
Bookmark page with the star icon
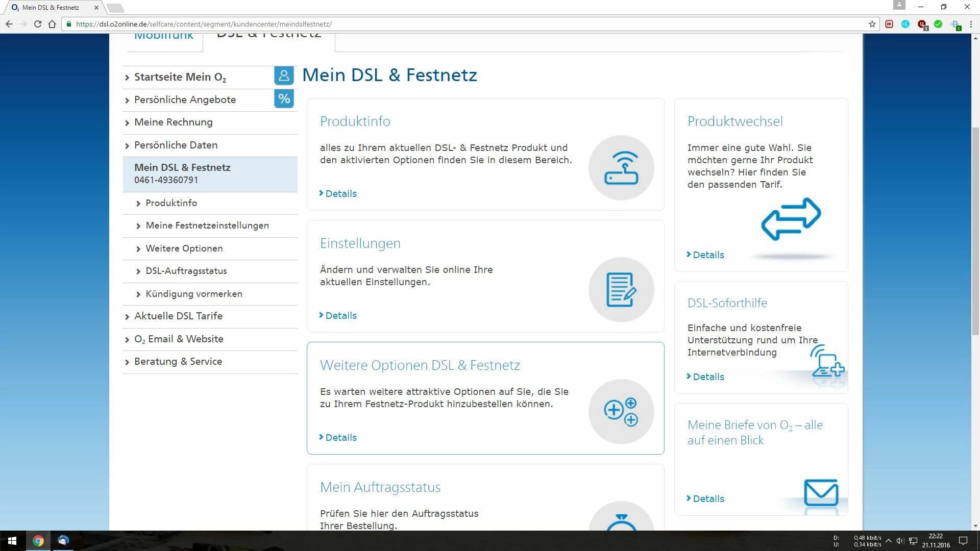point(872,24)
